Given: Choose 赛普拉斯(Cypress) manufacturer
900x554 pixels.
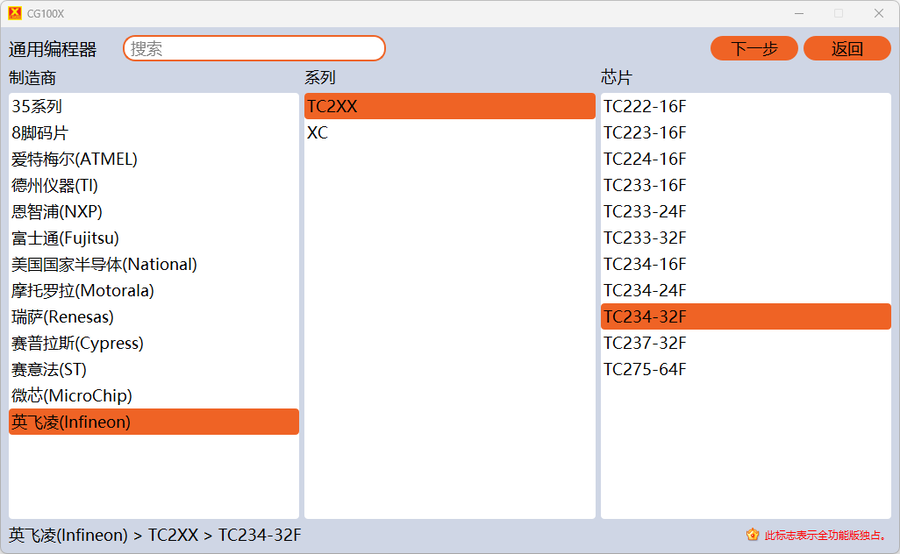Looking at the screenshot, I should click(x=78, y=343).
